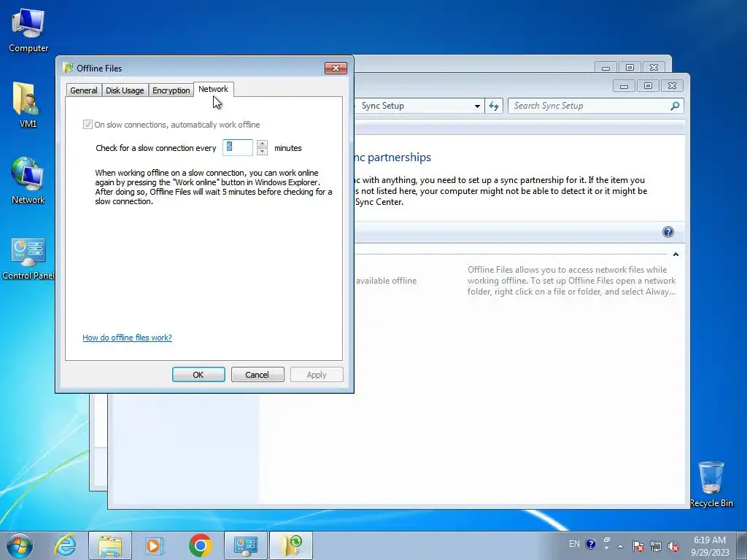Launch Google Chrome from the taskbar
747x560 pixels.
(200, 545)
